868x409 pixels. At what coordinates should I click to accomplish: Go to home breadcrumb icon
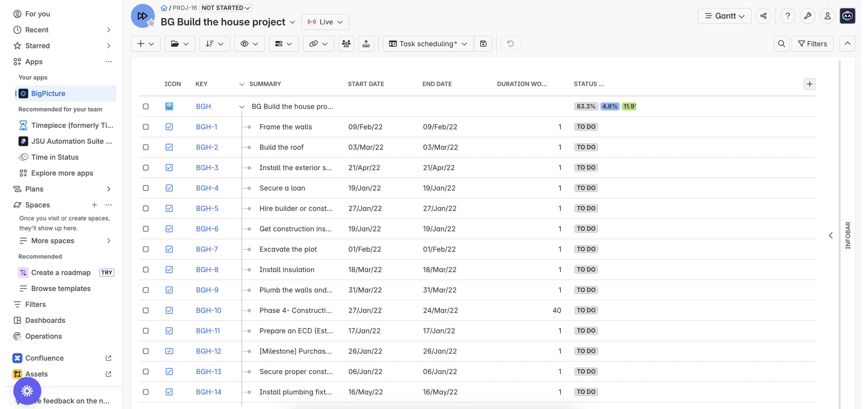coord(164,8)
